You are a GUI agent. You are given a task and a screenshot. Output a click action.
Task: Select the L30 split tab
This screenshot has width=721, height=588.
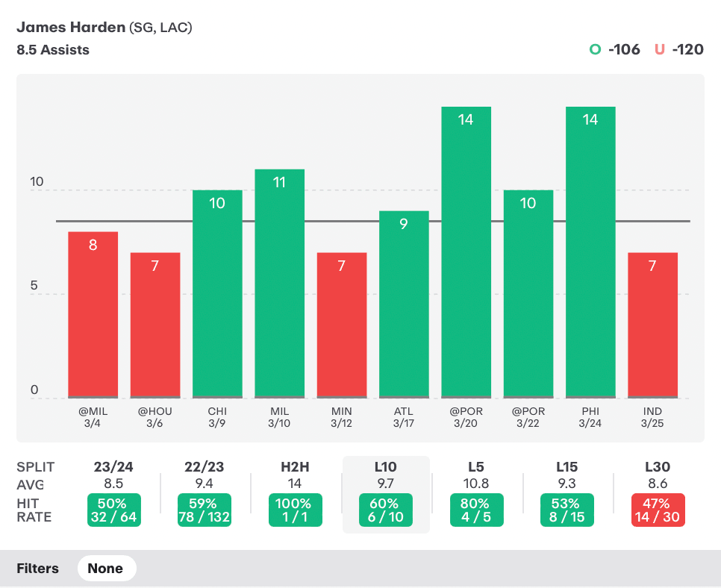pyautogui.click(x=658, y=466)
